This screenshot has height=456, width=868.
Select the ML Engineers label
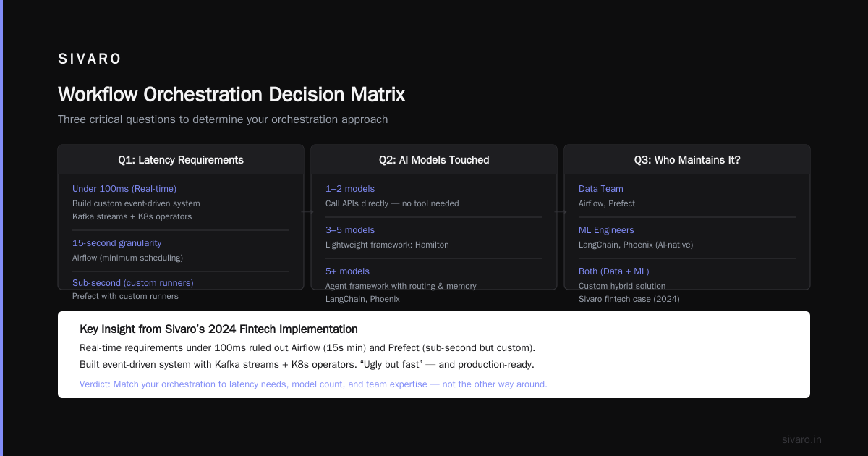(606, 230)
